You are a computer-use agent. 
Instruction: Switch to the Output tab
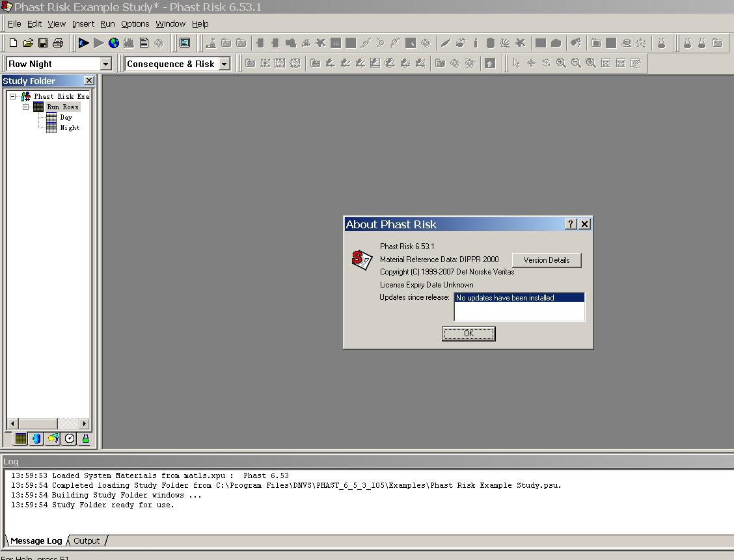(x=87, y=541)
